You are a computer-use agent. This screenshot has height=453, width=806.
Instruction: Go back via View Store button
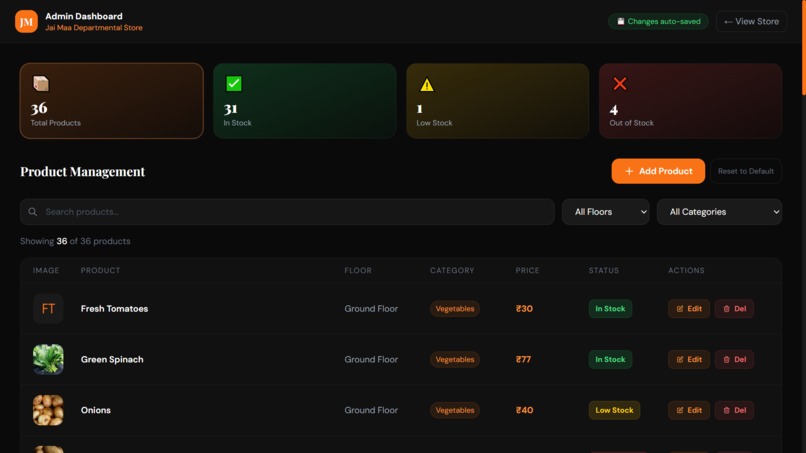click(x=752, y=22)
